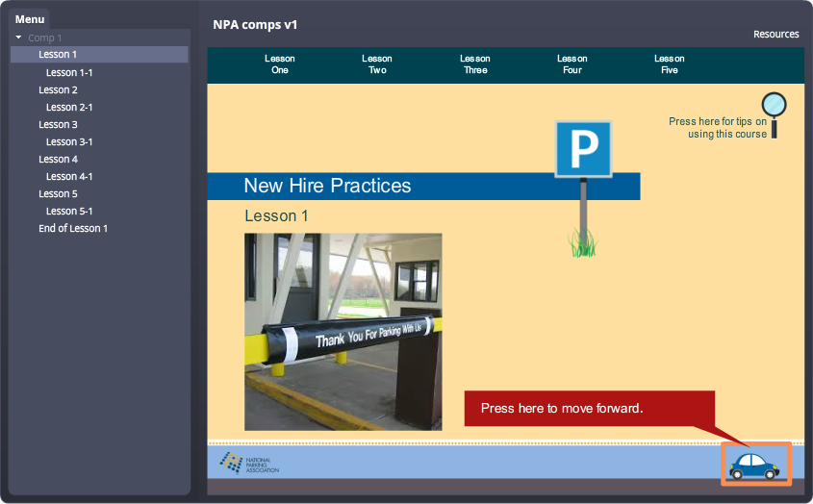Open Lesson 2 in sidebar menu

pos(58,89)
